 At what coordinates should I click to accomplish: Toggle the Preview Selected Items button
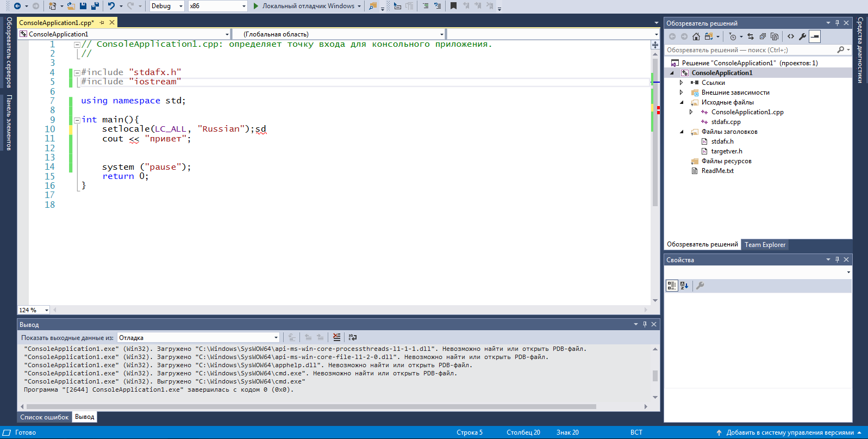[x=815, y=36]
